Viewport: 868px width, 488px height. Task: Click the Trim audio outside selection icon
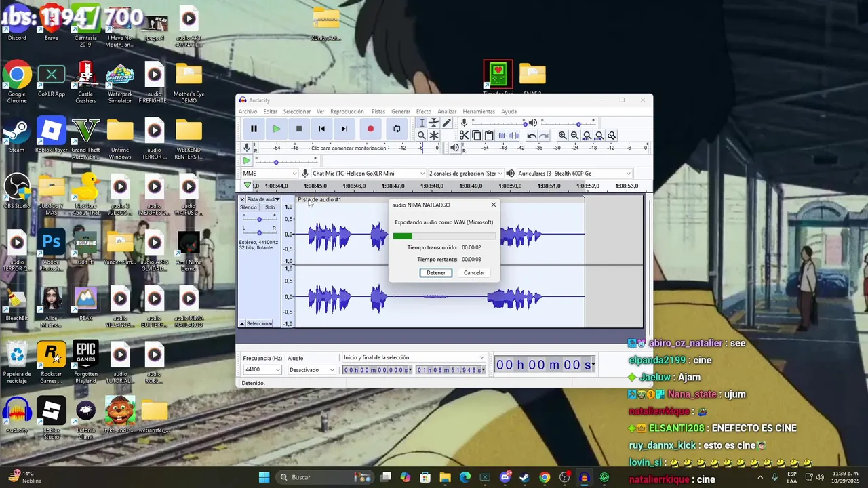(x=502, y=136)
